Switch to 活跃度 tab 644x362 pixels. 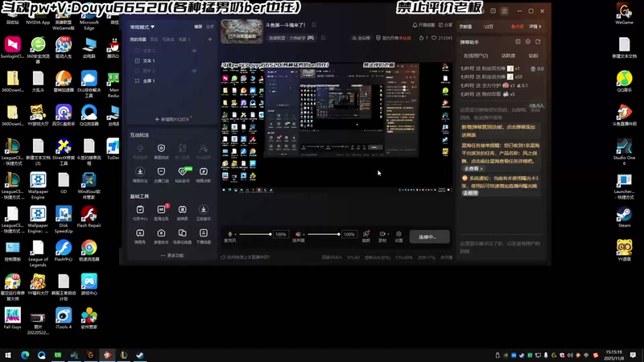coord(508,56)
